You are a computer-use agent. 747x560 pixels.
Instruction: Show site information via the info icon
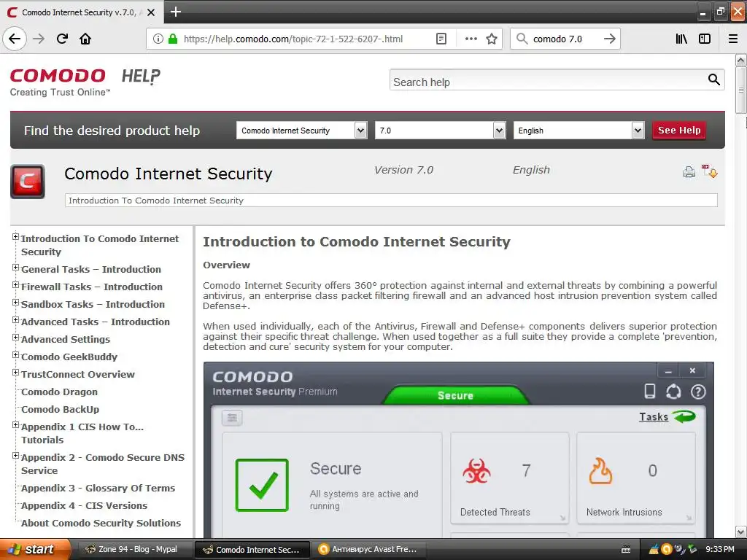coord(158,39)
